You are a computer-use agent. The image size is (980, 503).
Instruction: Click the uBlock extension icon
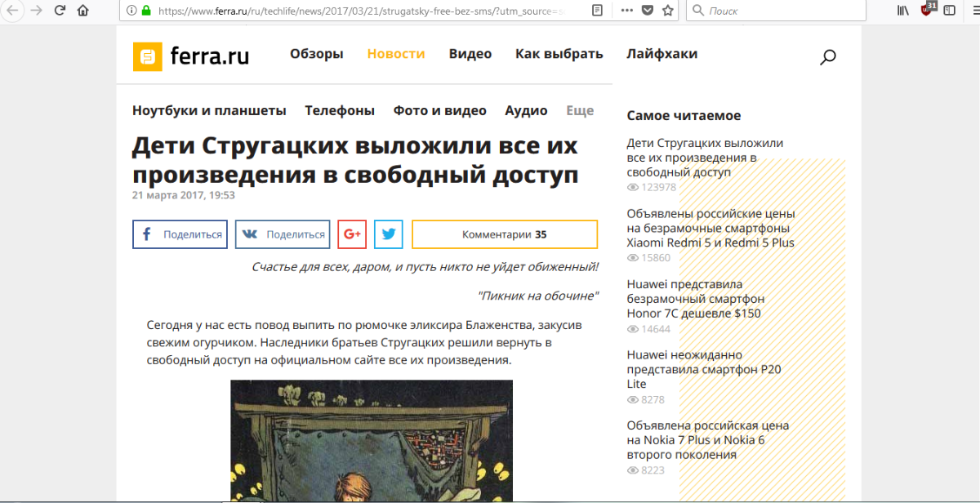(927, 10)
